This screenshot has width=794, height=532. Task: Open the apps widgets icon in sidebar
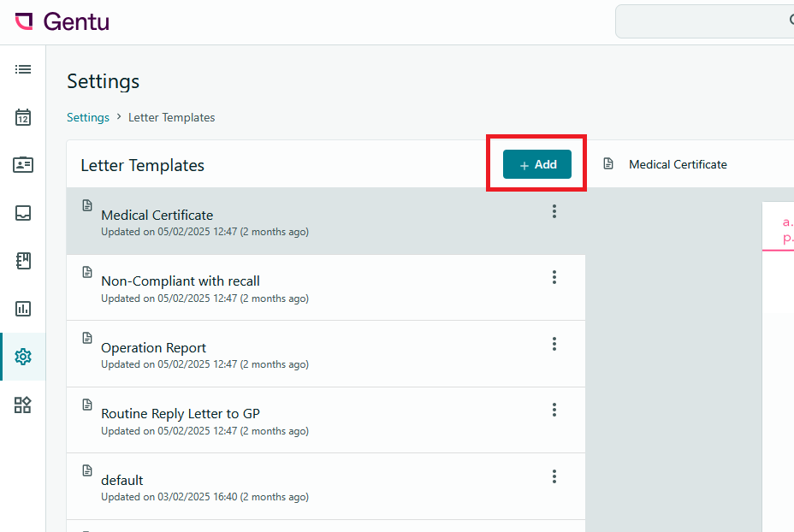coord(23,405)
